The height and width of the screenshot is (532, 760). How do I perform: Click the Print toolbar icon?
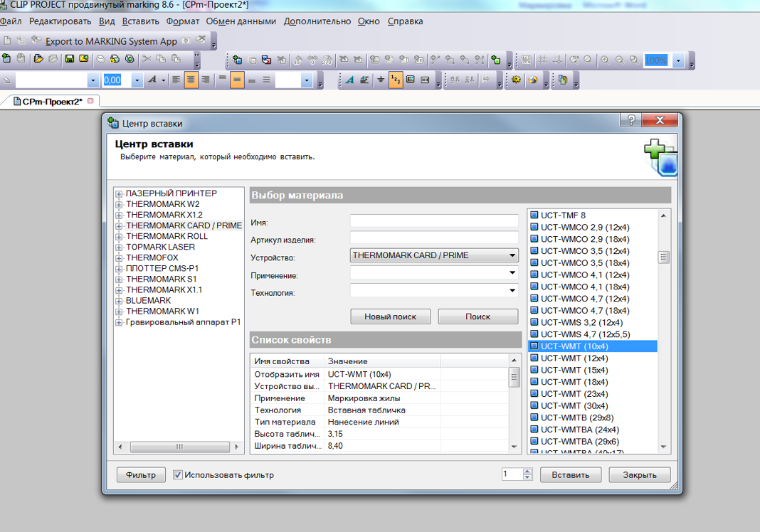[x=100, y=58]
